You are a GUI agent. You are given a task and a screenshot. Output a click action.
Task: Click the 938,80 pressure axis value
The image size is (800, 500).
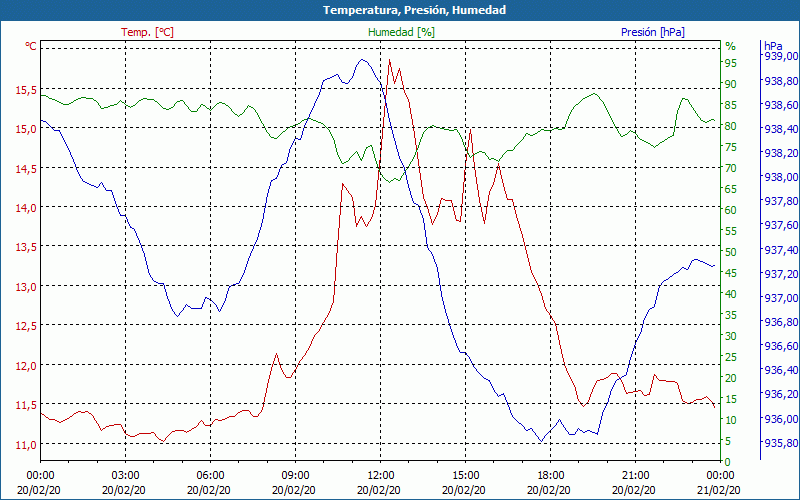tap(781, 81)
